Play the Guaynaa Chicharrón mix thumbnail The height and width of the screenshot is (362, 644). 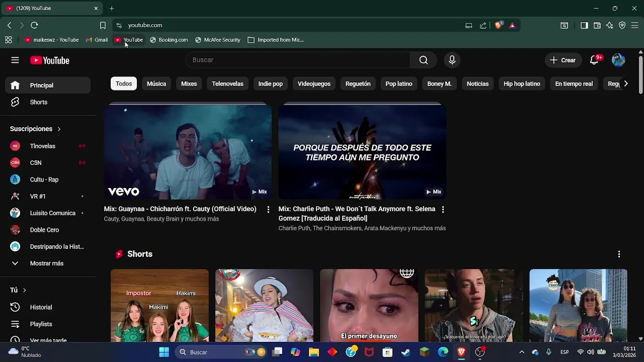pos(188,151)
